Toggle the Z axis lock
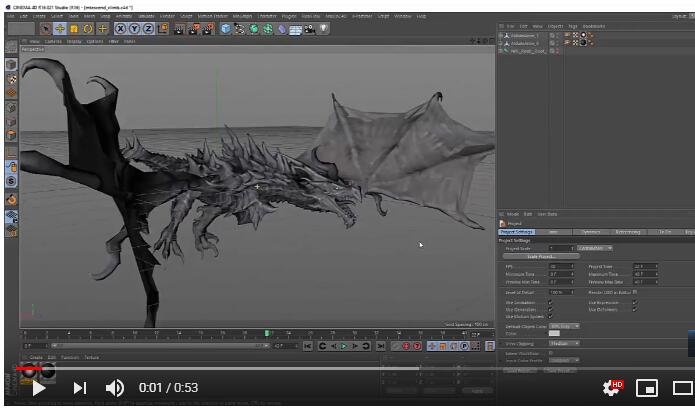Screen dimensions: 695x412 (x=148, y=29)
